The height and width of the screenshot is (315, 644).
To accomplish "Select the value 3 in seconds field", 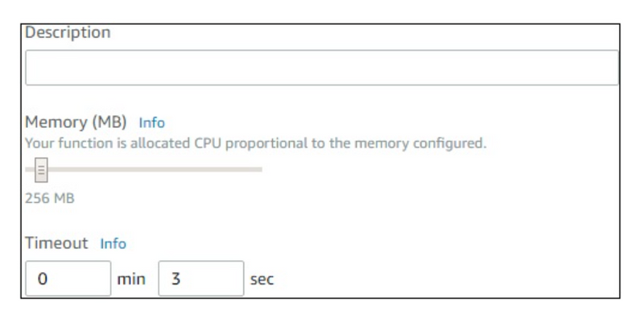I will [175, 280].
